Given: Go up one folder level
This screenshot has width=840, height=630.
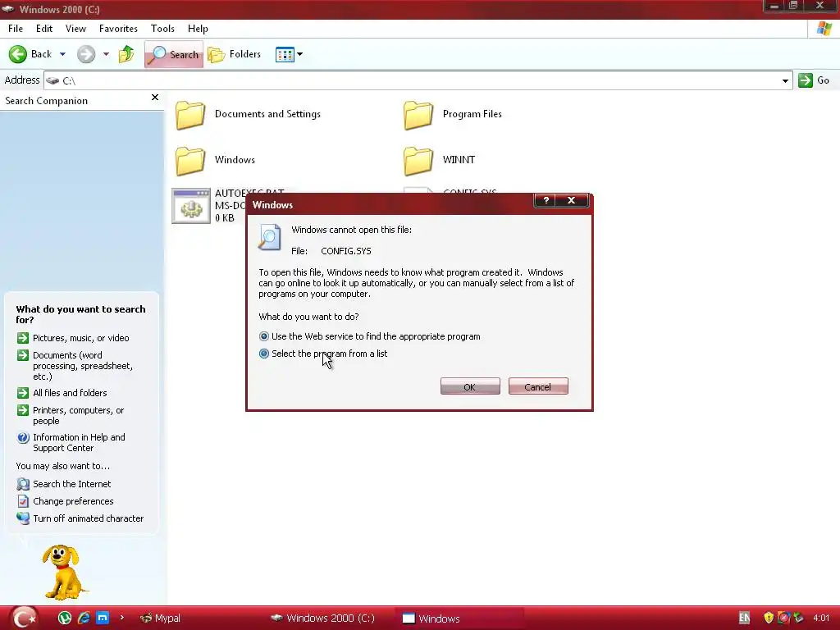Looking at the screenshot, I should coord(126,54).
